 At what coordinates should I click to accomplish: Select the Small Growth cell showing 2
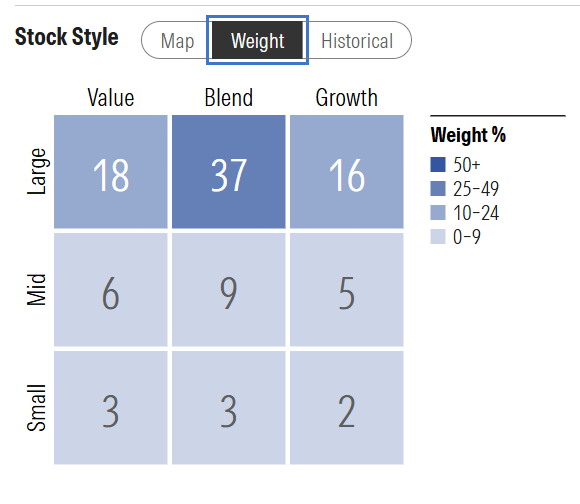coord(347,407)
